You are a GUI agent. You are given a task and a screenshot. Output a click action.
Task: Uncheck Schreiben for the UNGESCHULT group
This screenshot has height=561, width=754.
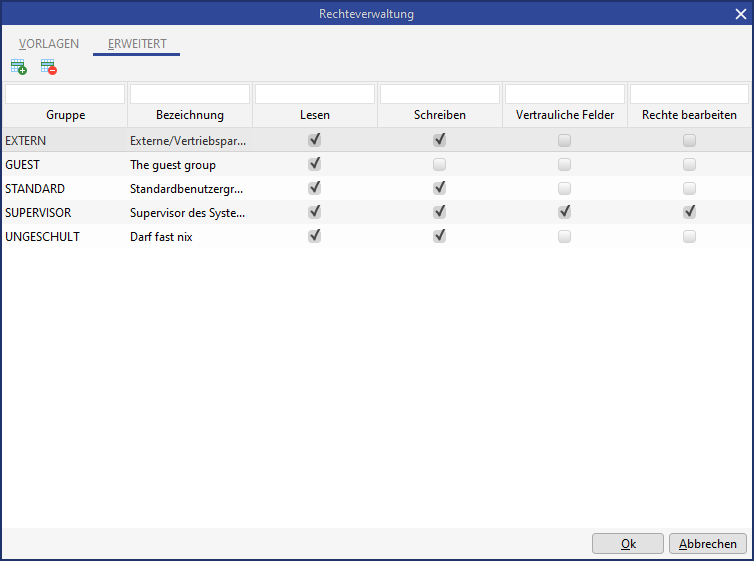[440, 236]
